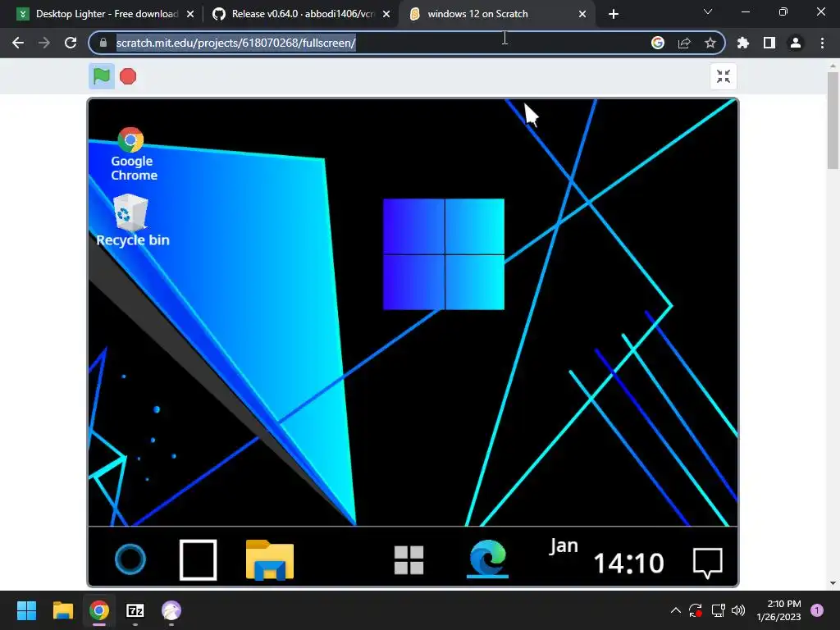The width and height of the screenshot is (840, 630).
Task: Stop the Scratch project with red stop sign
Action: tap(128, 76)
